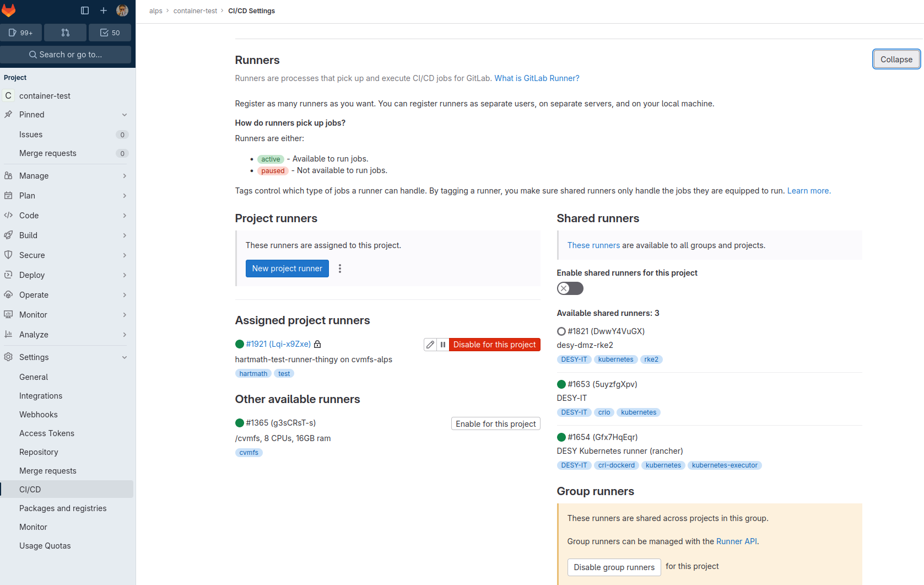Click the GitLab logo home icon
924x585 pixels.
pyautogui.click(x=9, y=10)
